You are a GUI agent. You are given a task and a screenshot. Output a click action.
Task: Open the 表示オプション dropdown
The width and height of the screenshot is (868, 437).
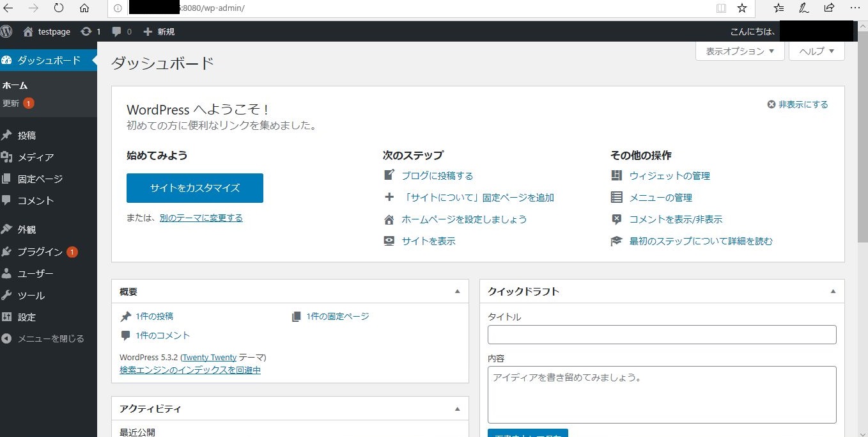point(739,51)
